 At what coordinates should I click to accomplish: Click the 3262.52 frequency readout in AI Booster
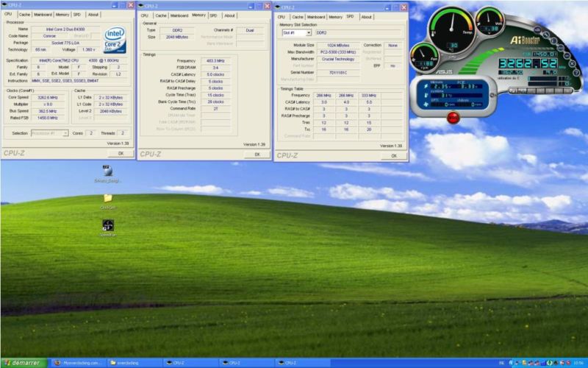[x=528, y=63]
